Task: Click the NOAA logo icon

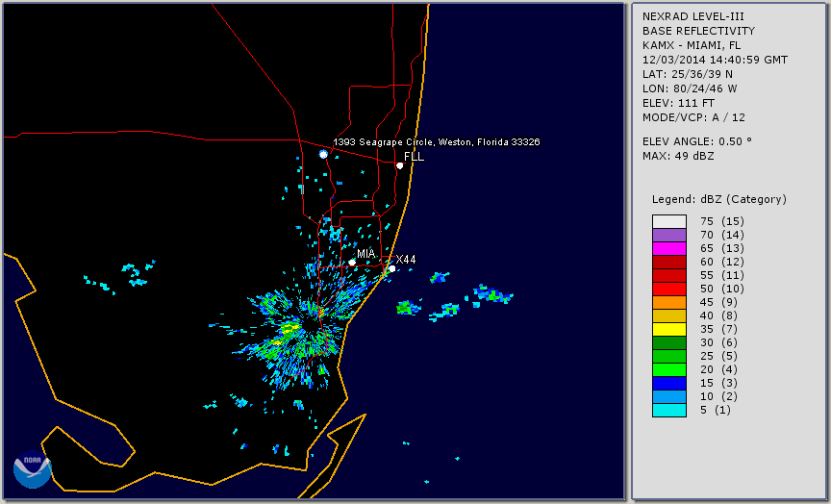Action: 33,469
